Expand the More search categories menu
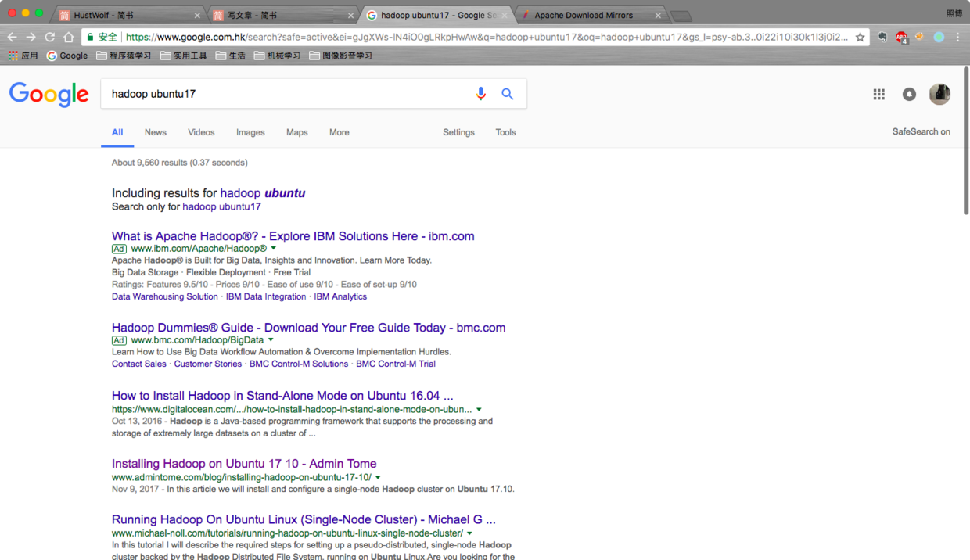 click(x=339, y=132)
